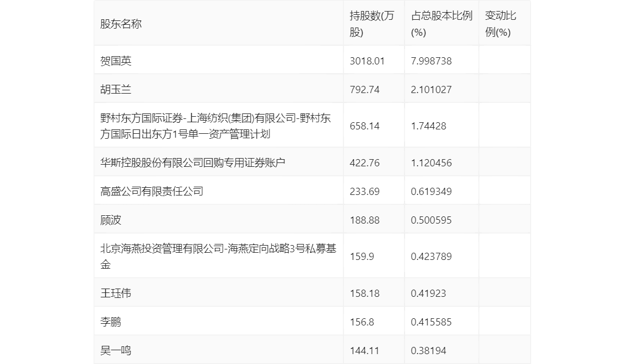Select the value 156.8
This screenshot has width=625, height=364.
click(362, 322)
